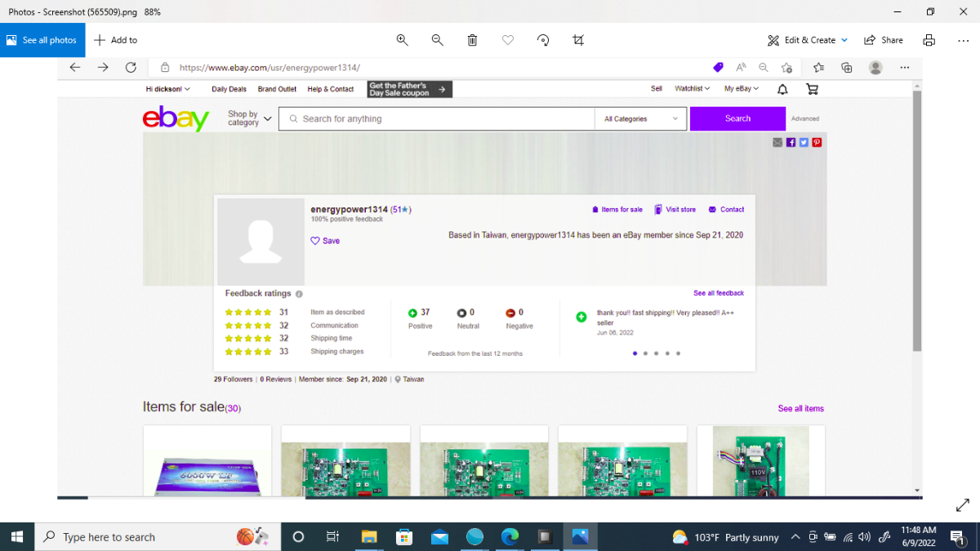Show the second feedback comment dot
The image size is (980, 551).
point(645,353)
